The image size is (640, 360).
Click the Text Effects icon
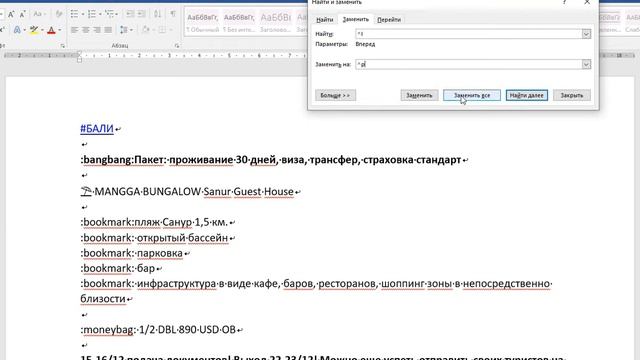tap(17, 30)
